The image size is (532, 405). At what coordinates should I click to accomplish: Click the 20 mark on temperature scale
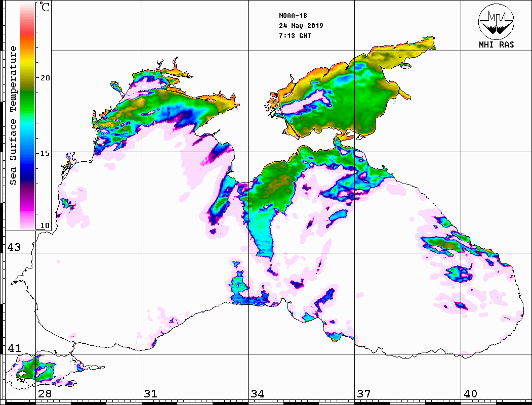point(45,78)
